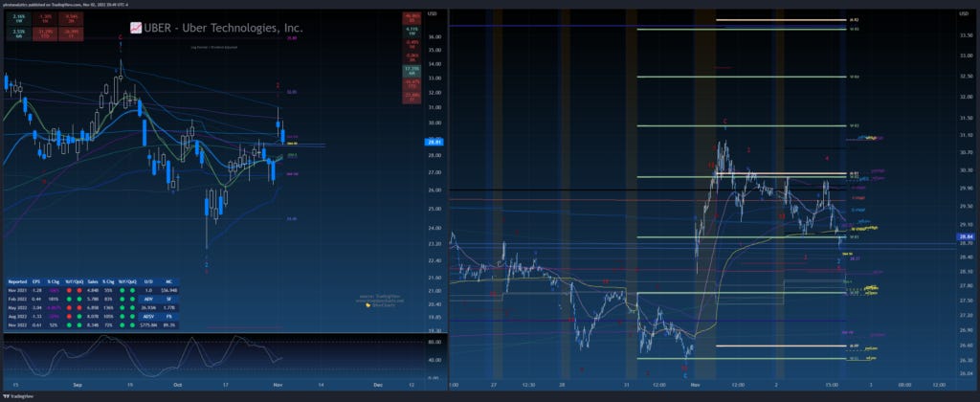Click the PS label in earnings table

click(169, 317)
